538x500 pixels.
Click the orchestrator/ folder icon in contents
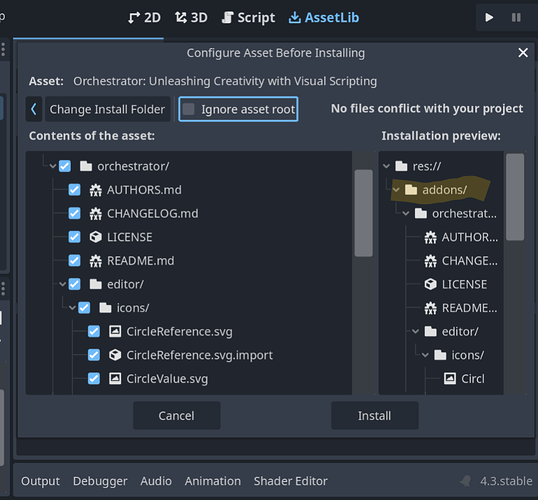[86, 166]
